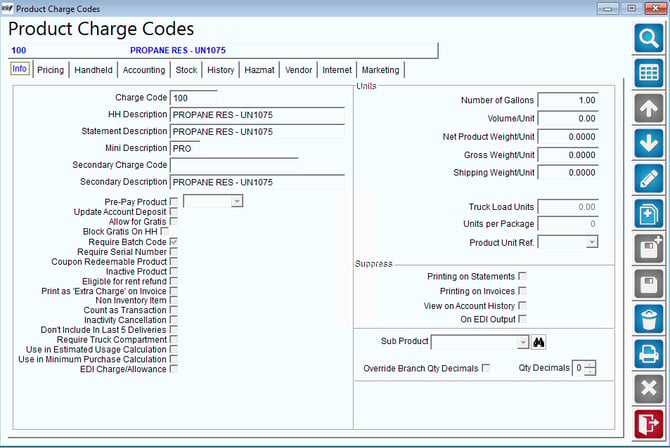The height and width of the screenshot is (448, 670).
Task: Click the Units per Package field
Action: click(568, 224)
